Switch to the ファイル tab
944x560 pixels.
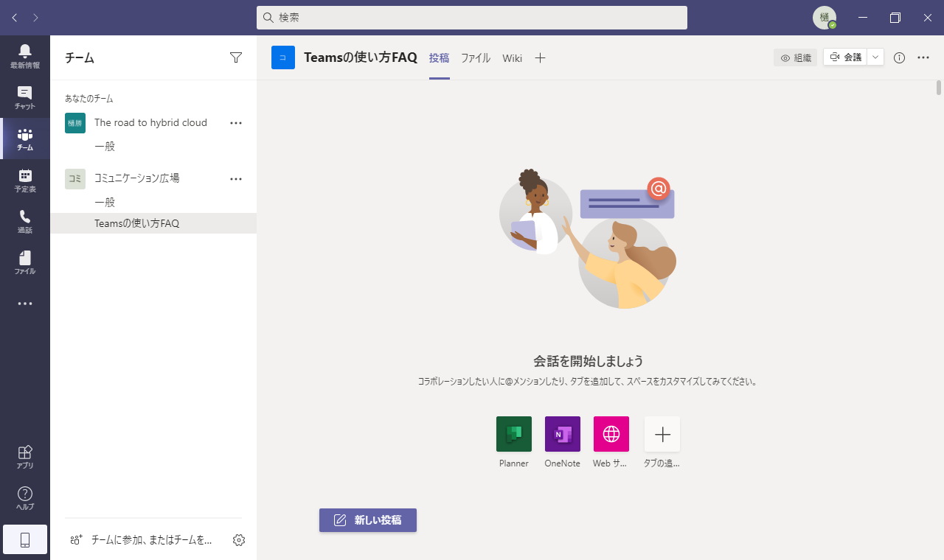coord(476,57)
